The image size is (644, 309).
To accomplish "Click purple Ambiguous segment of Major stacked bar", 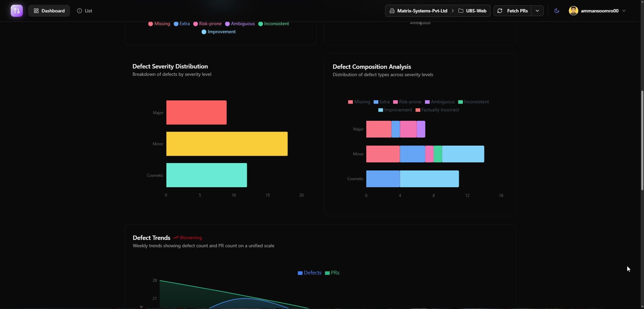I will click(x=421, y=129).
